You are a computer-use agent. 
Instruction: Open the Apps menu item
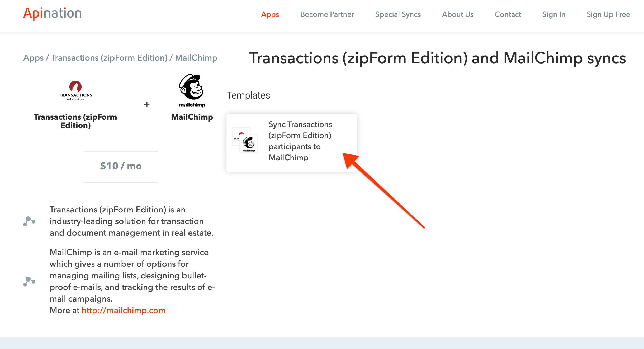pyautogui.click(x=270, y=14)
